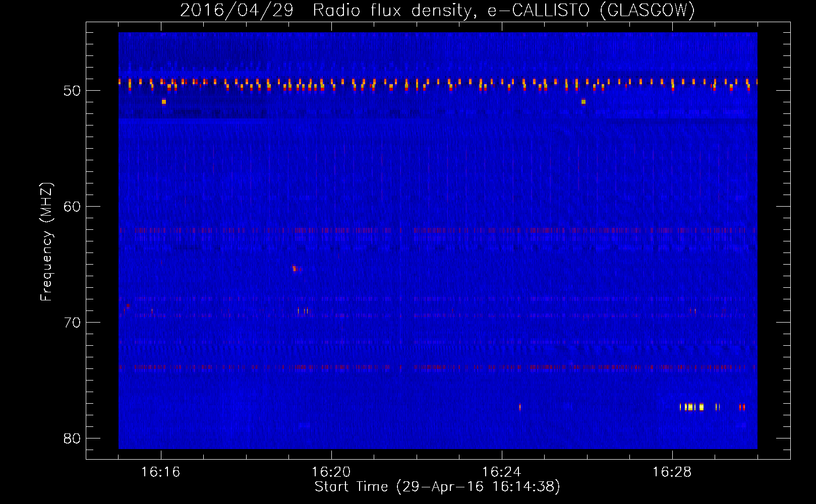816x504 pixels.
Task: Click the orange square at 51 MHz near 16:26
Action: point(584,102)
